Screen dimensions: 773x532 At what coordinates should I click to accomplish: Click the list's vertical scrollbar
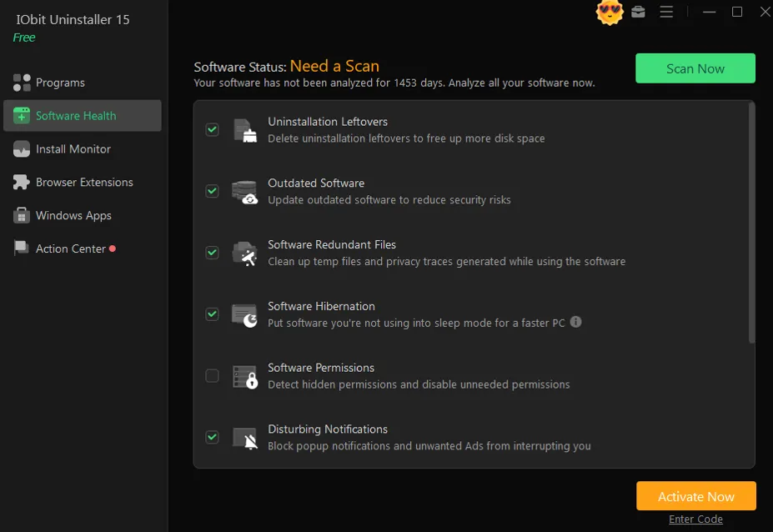(751, 223)
